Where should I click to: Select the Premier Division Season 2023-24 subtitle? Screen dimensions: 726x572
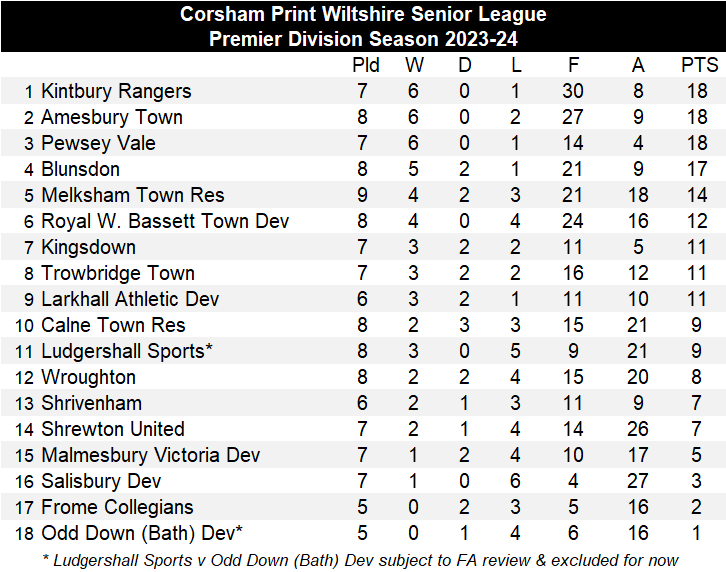[363, 39]
